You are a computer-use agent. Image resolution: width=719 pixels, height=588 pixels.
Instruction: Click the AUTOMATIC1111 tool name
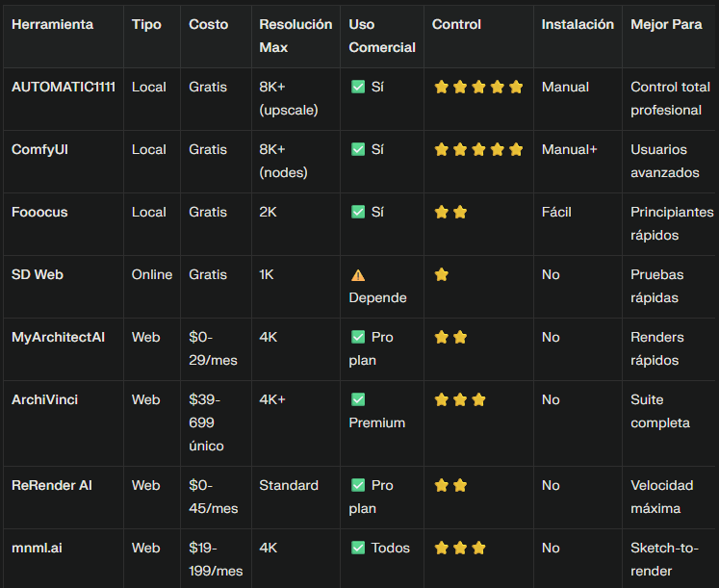click(64, 87)
